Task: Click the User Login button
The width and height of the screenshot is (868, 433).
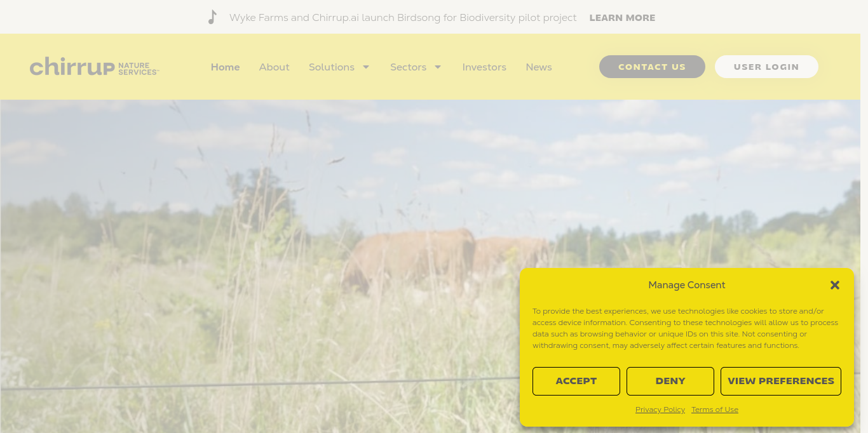Action: (766, 67)
